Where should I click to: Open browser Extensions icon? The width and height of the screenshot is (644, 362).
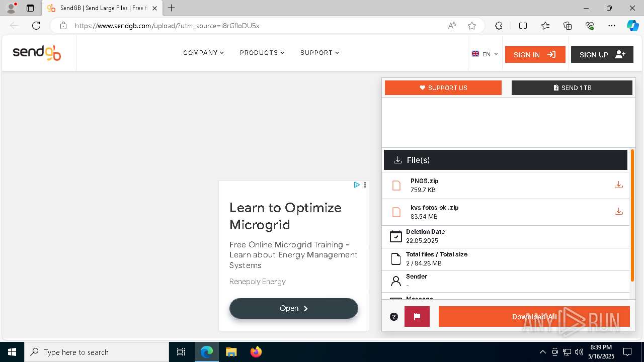point(499,26)
